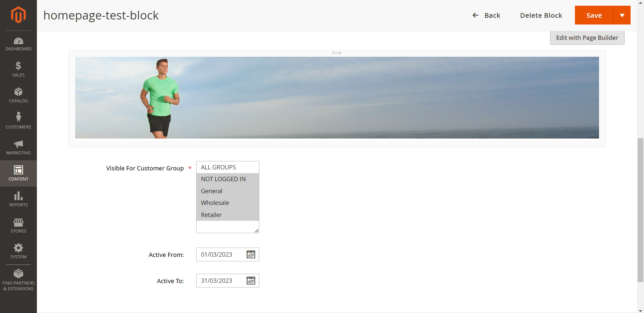644x313 pixels.
Task: Select NOT LOGGED IN customer group
Action: 223,179
